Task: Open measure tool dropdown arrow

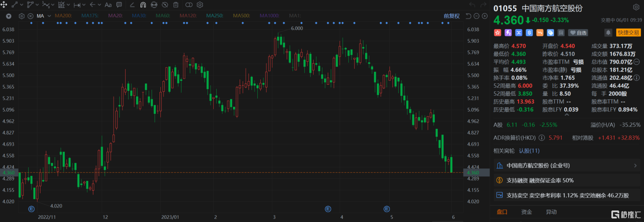Action: click(x=84, y=5)
